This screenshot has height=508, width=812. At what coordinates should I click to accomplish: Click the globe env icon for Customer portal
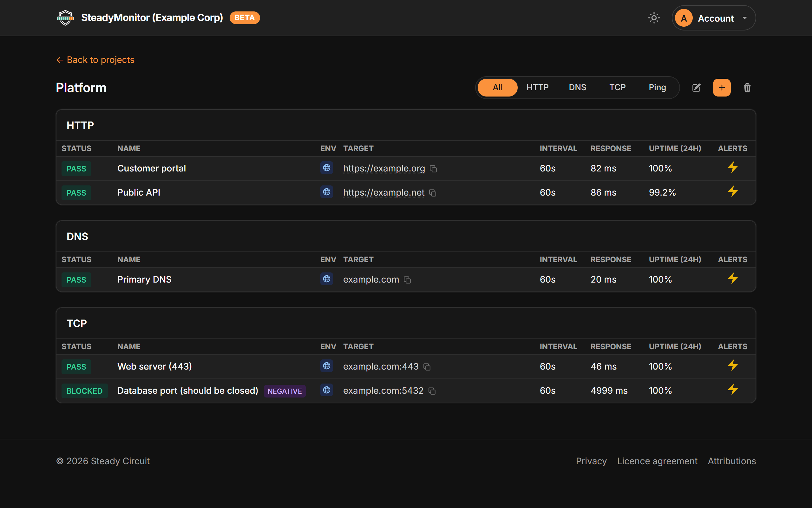click(x=326, y=168)
